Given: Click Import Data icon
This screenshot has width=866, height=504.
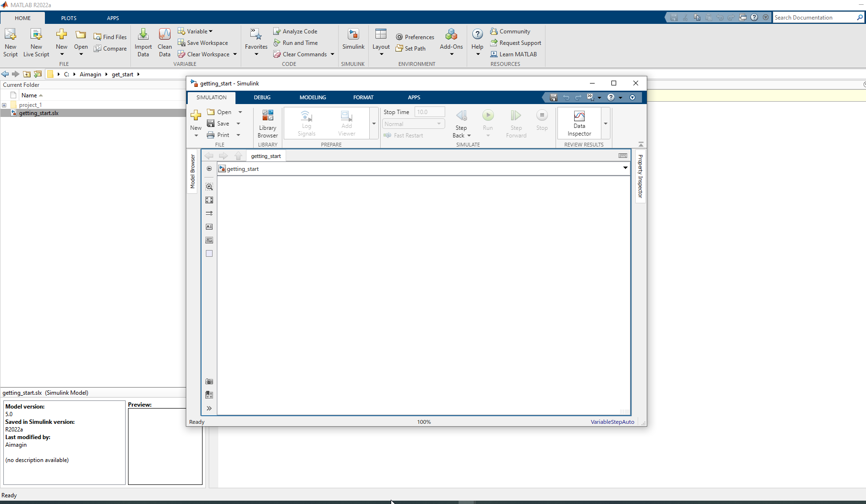Looking at the screenshot, I should 143,42.
